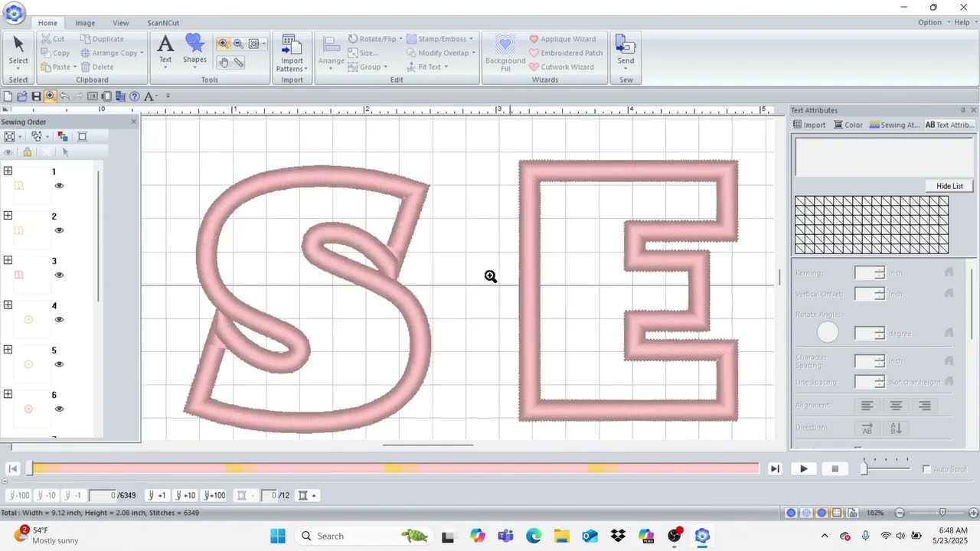Click the Hide List button
The height and width of the screenshot is (551, 980).
[949, 186]
